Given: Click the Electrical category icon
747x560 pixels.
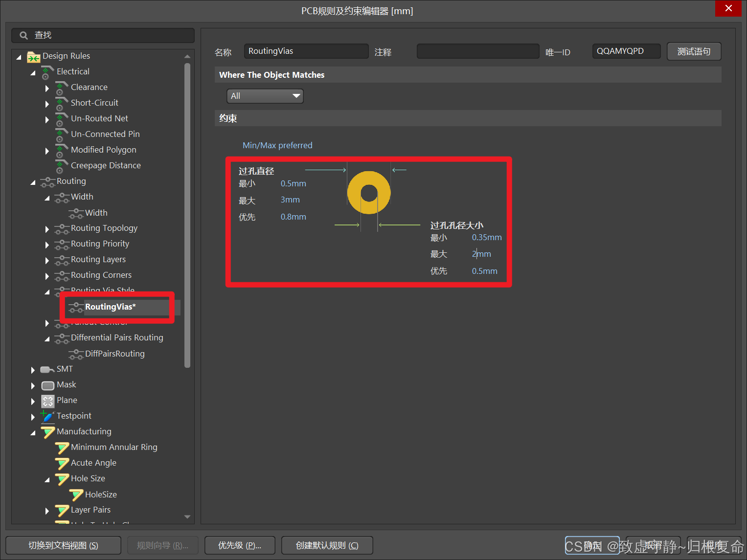Looking at the screenshot, I should tap(47, 72).
